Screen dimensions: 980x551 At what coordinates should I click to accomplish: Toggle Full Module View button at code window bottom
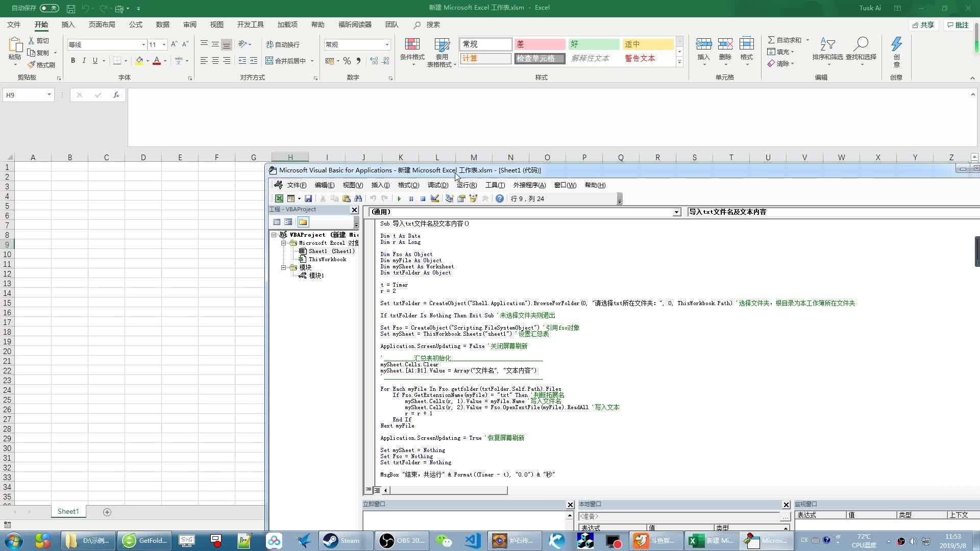pos(377,490)
